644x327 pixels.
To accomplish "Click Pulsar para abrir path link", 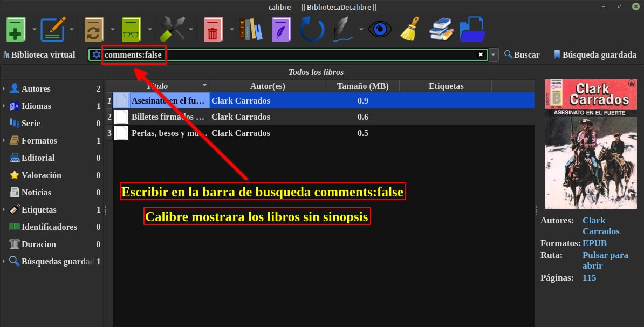I will 605,260.
